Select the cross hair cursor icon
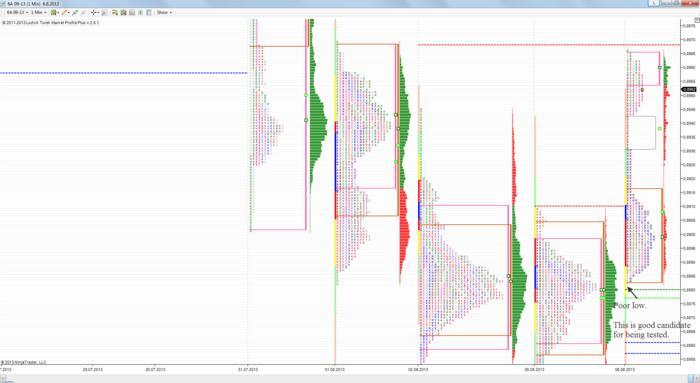This screenshot has width=700, height=383. (x=94, y=12)
